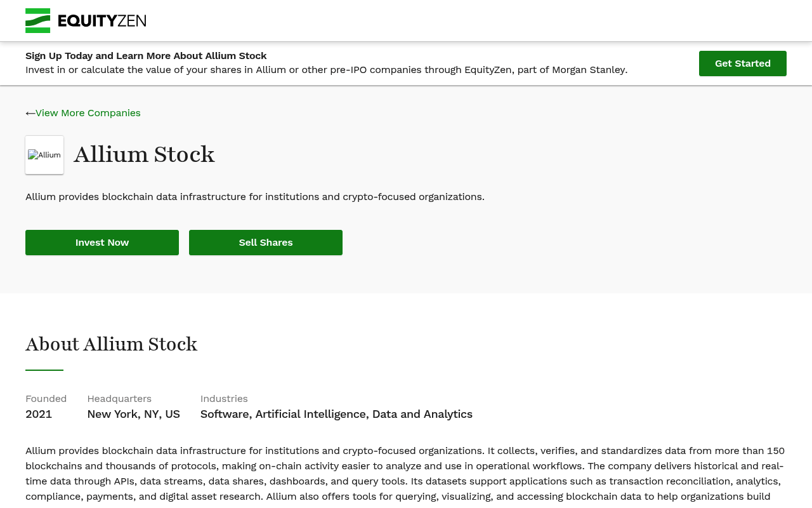
Task: Click the Sell Shares button
Action: pos(266,243)
